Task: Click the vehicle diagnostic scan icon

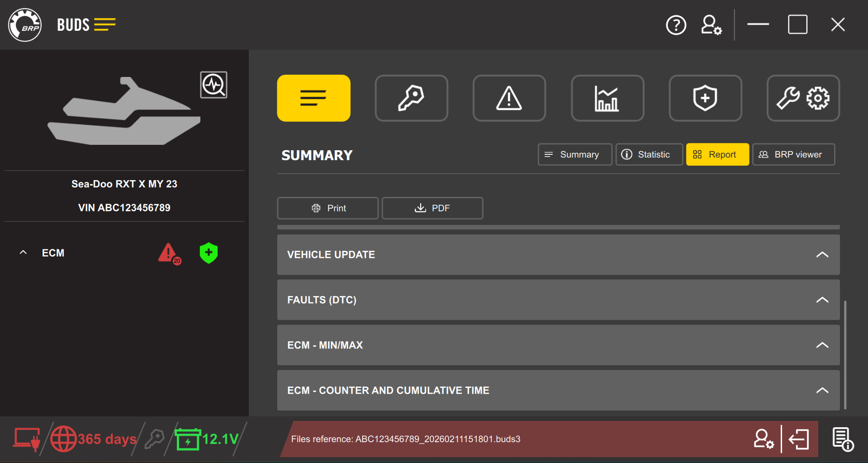Action: pos(213,85)
